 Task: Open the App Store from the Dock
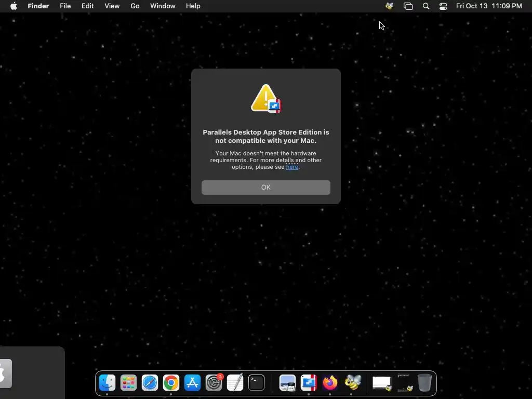click(x=192, y=383)
